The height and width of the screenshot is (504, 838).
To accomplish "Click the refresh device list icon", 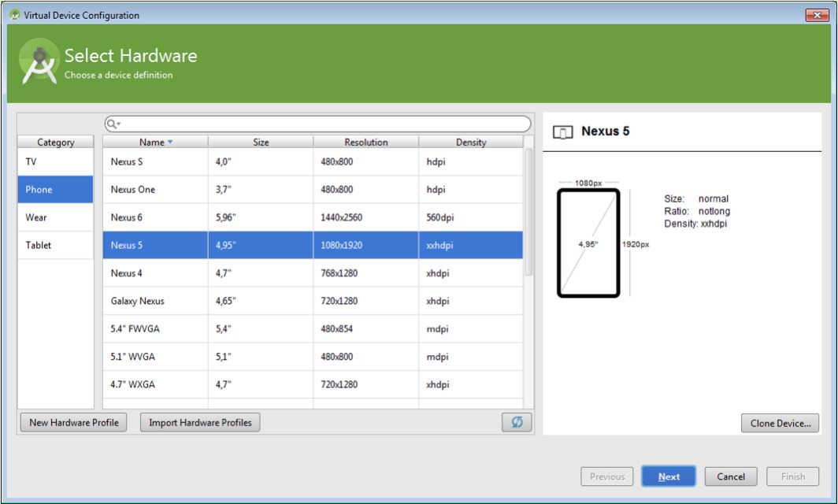I will tap(517, 422).
